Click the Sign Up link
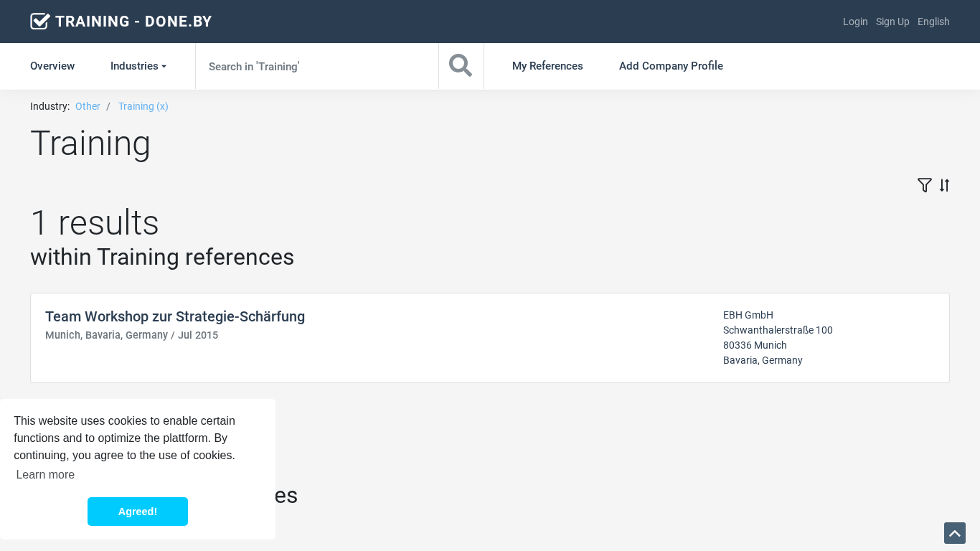 tap(892, 22)
